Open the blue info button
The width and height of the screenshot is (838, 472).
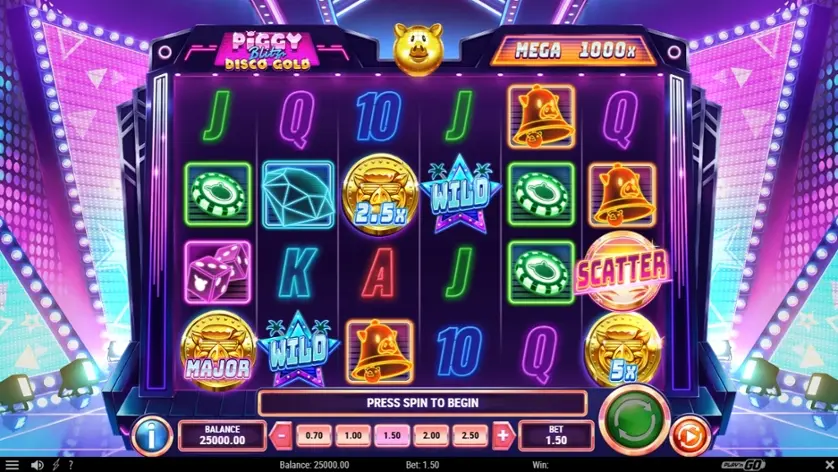point(152,436)
